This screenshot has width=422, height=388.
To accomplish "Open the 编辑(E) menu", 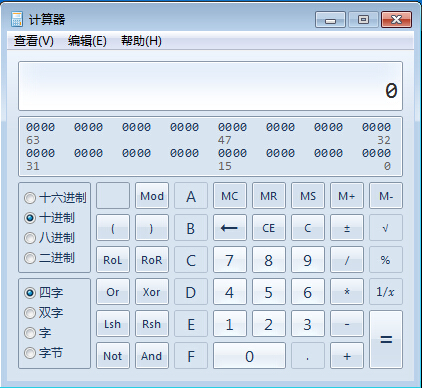I will (87, 41).
